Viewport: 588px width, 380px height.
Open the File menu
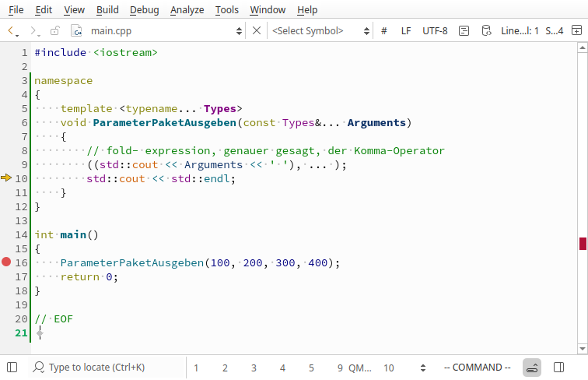16,10
